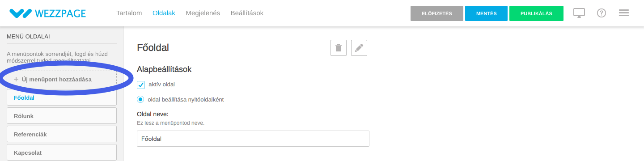Click the green PUBLIKÁLÁS button
The image size is (644, 161).
[x=537, y=13]
